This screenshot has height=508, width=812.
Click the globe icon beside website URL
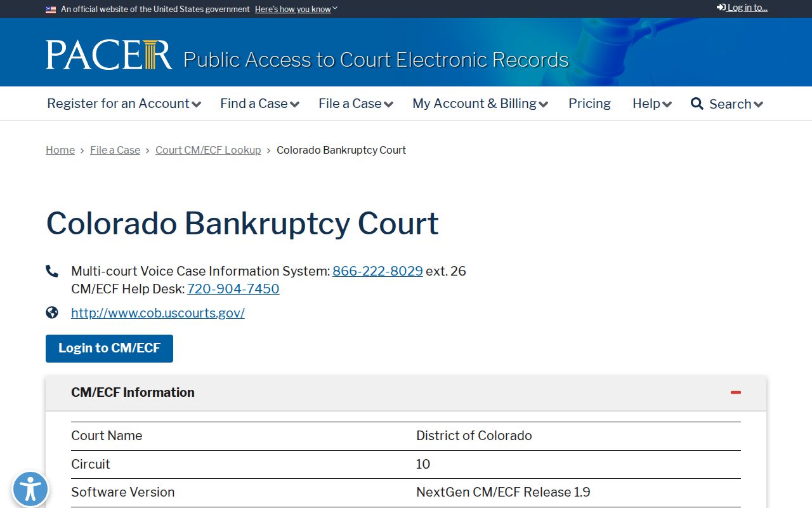pyautogui.click(x=52, y=312)
